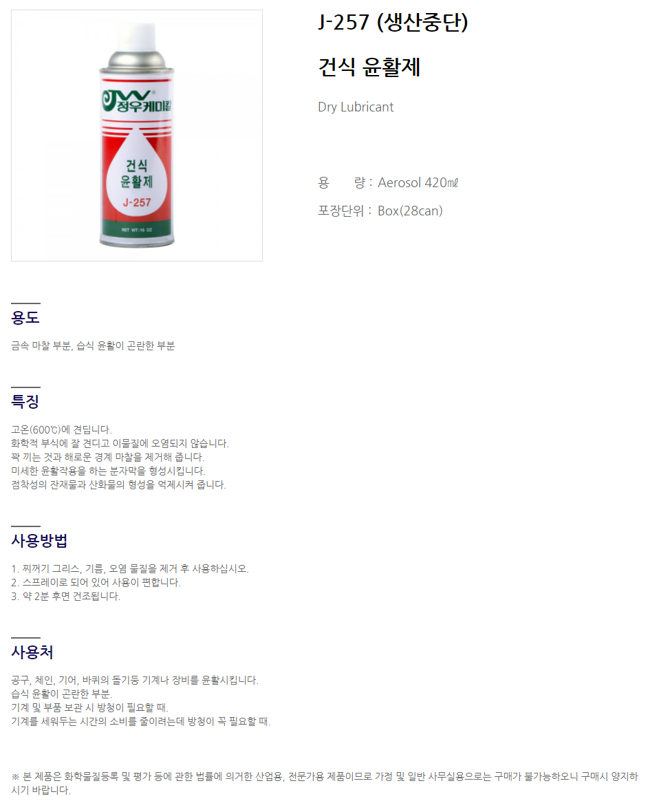
Task: Click the red J-257 text on can label
Action: (137, 202)
